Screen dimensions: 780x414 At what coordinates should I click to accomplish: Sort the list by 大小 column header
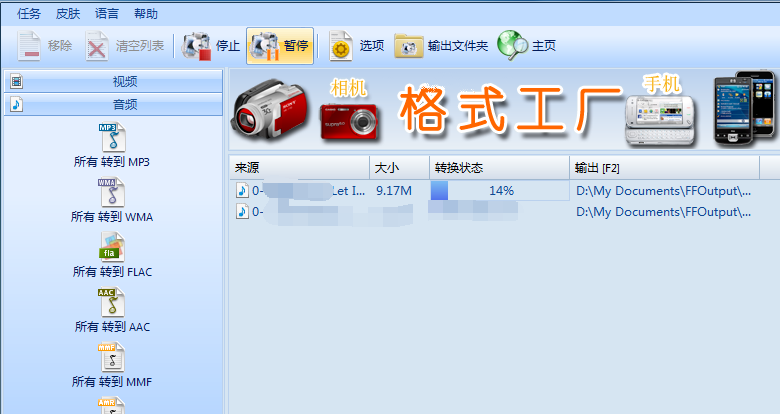tap(399, 167)
